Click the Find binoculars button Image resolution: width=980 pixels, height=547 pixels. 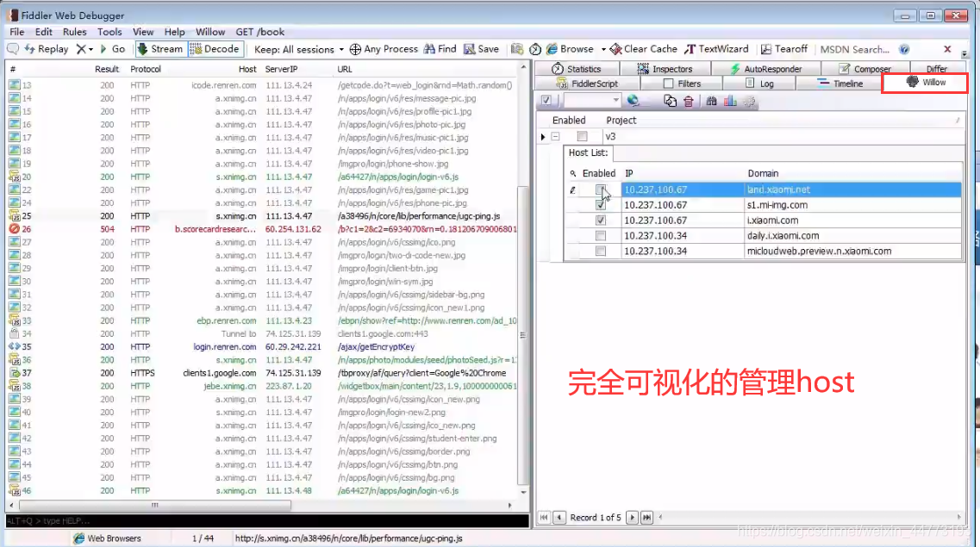point(440,49)
